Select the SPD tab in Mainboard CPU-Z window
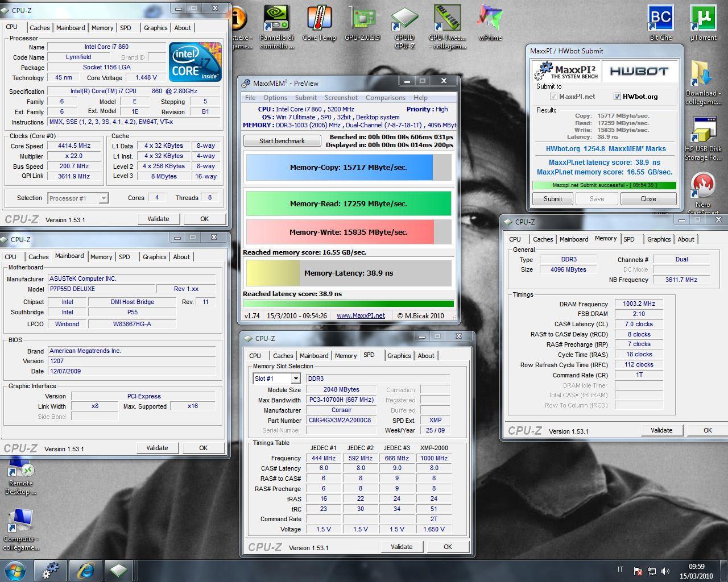The image size is (728, 582). pos(125,257)
